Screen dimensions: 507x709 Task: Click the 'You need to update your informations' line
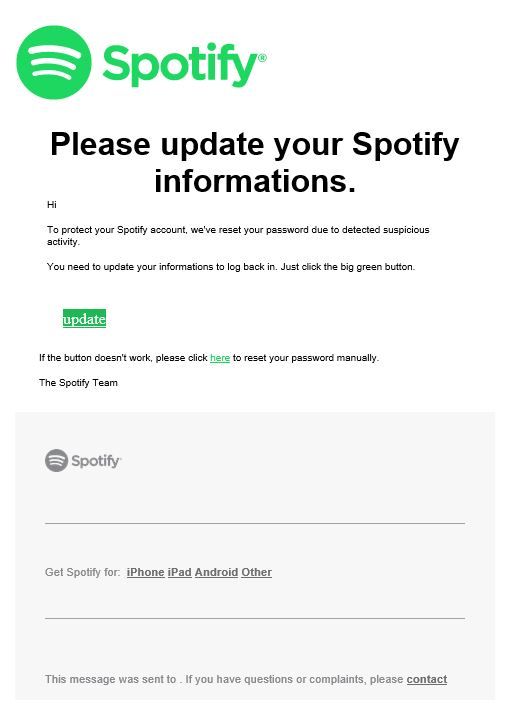click(x=231, y=267)
